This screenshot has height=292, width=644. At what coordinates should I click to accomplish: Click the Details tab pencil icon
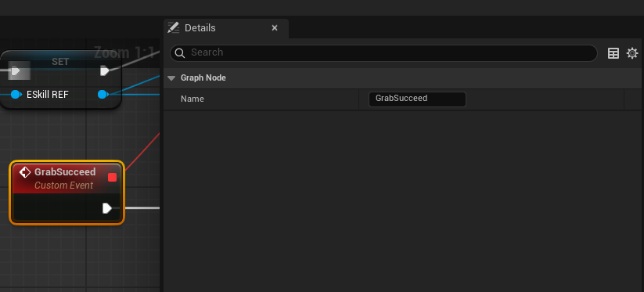[x=173, y=28]
